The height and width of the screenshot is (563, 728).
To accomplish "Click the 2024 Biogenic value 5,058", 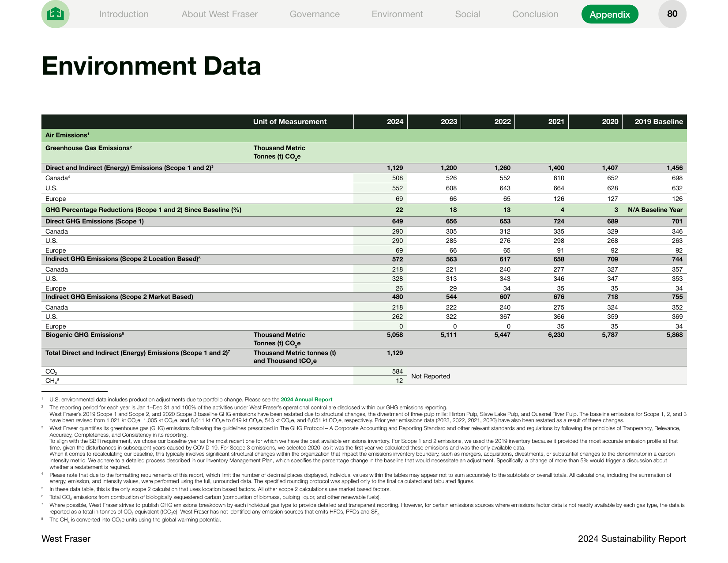I will coord(395,335).
